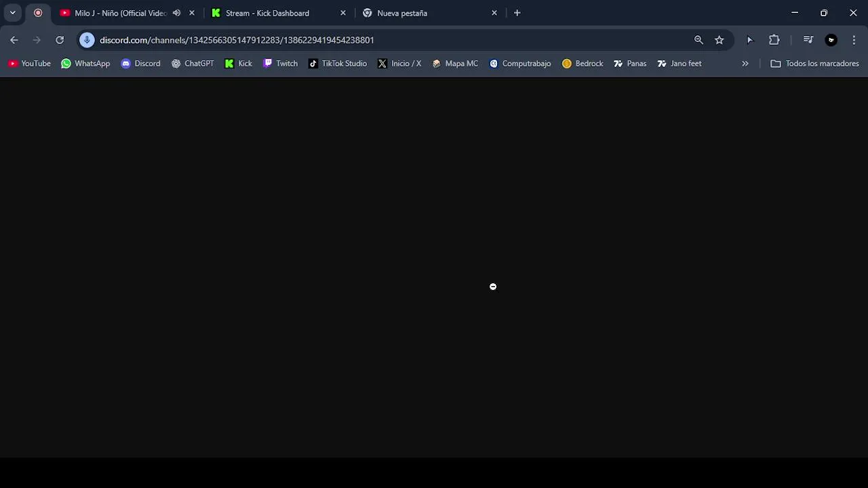Viewport: 868px width, 488px height.
Task: Bookmark this page with star icon
Action: tap(719, 40)
